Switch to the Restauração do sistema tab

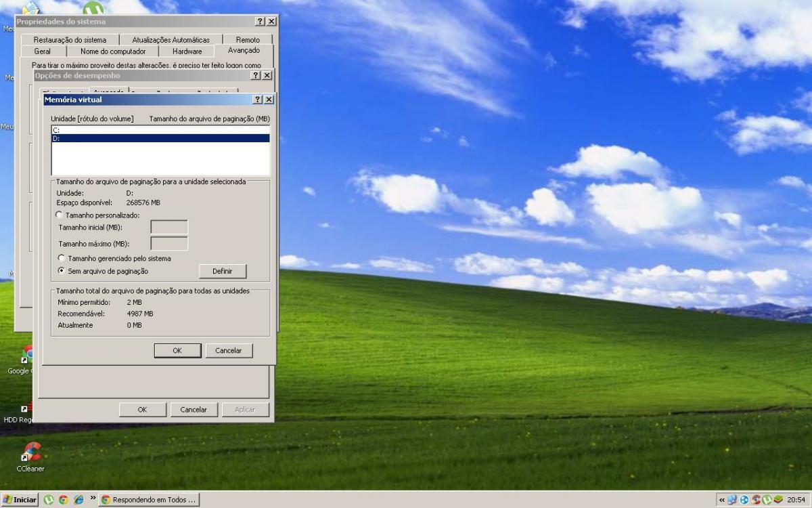[x=70, y=40]
